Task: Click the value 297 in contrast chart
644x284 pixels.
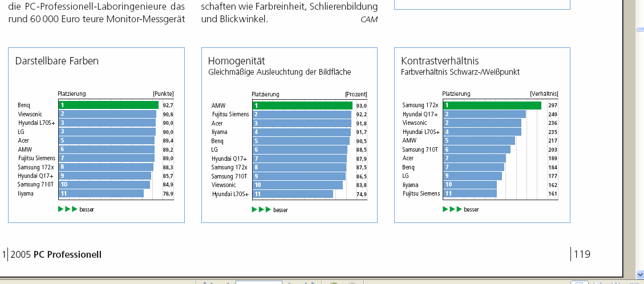Action: click(x=552, y=106)
